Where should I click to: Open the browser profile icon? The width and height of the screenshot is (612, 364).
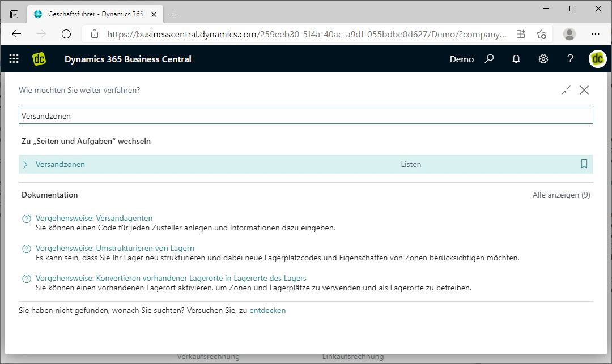[569, 34]
